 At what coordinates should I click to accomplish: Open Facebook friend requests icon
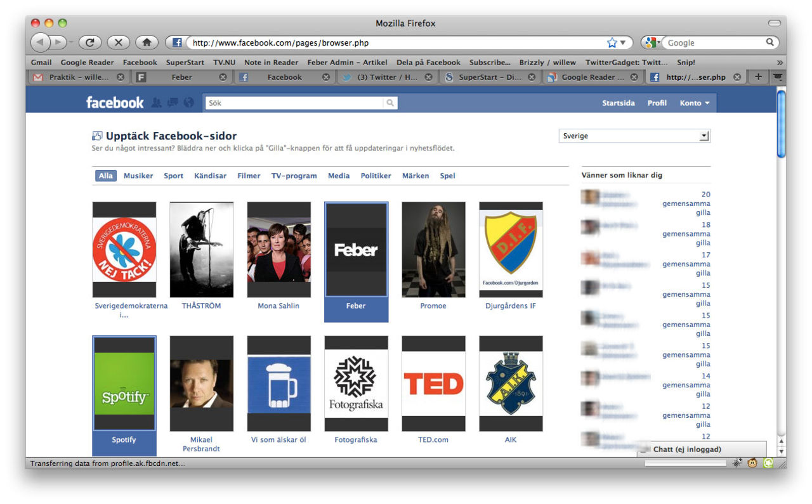(x=157, y=103)
